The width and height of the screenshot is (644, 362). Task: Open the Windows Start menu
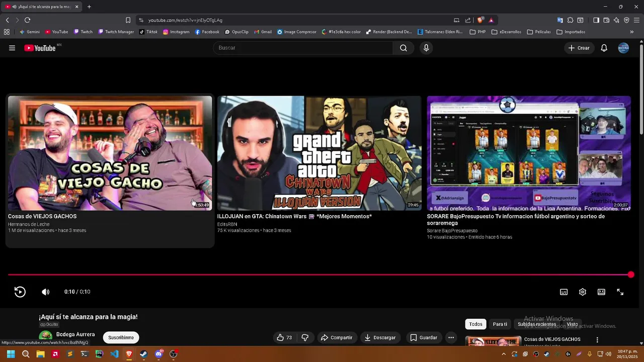(11, 354)
